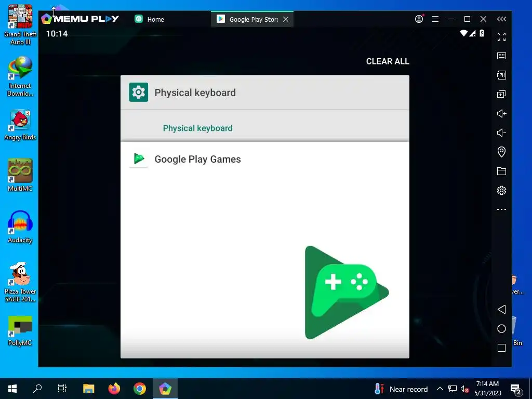This screenshot has height=399, width=532.
Task: Tap the Android home circle button
Action: [501, 328]
